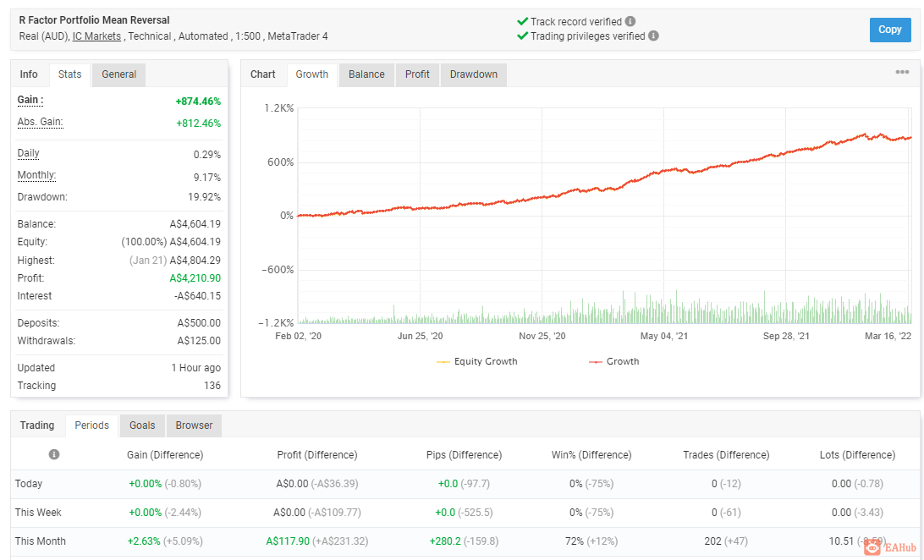
Task: Toggle Growth series in chart legend
Action: click(613, 361)
